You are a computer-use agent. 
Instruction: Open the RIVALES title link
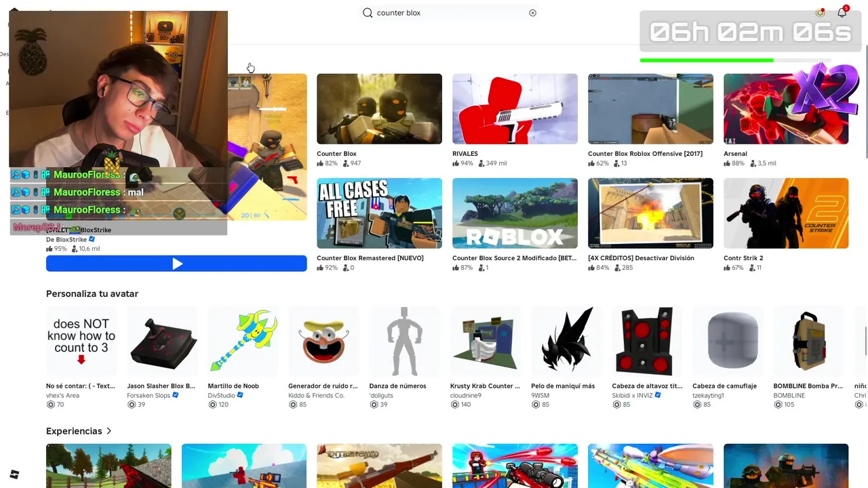click(465, 154)
